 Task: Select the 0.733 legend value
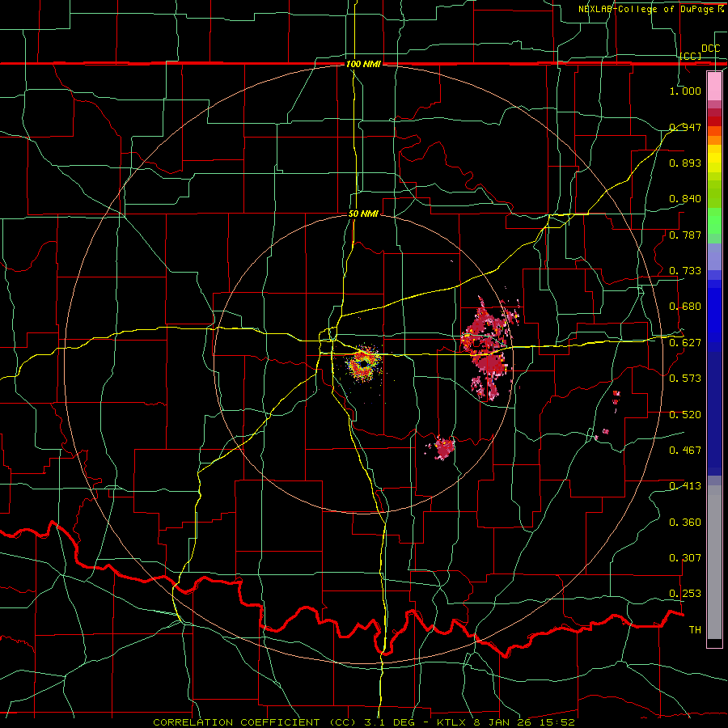[685, 271]
